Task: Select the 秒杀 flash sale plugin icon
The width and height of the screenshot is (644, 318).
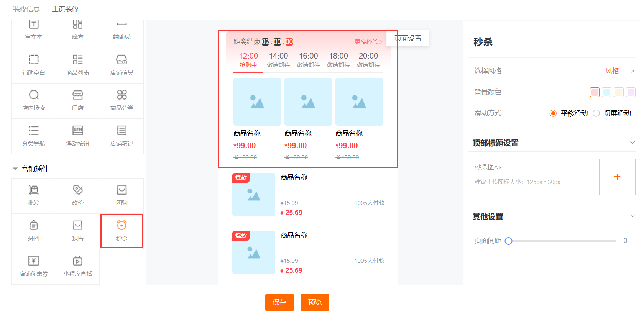Action: pos(122,231)
